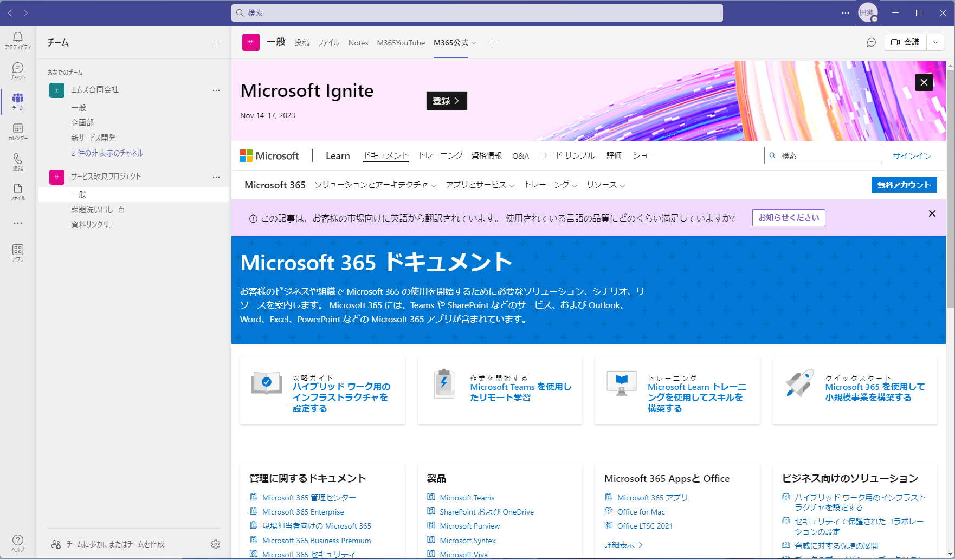Expand 詳細表示 under Microsoft 365 Apps
Viewport: 955px width, 560px height.
point(623,545)
